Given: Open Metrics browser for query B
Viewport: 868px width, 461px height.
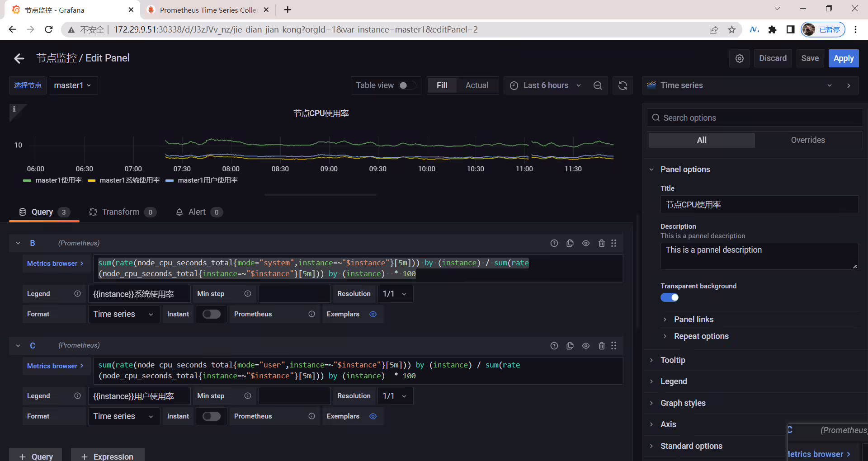Looking at the screenshot, I should tap(55, 263).
